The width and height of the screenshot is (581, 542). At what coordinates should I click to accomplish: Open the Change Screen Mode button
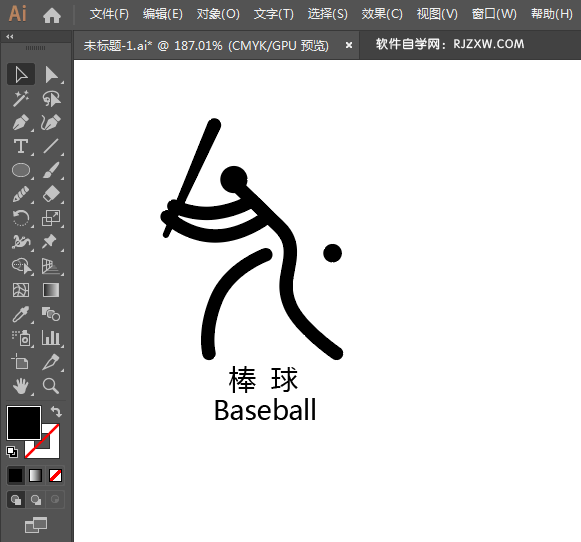(36, 525)
